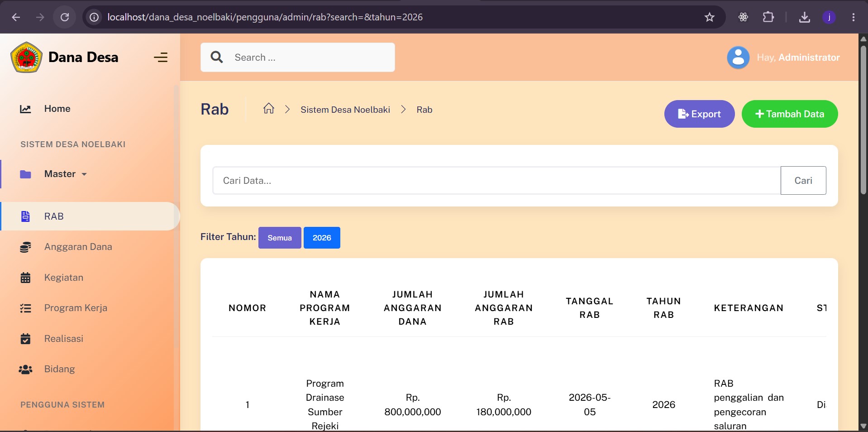Viewport: 868px width, 432px height.
Task: Click the Rp. 800,000,000 cell
Action: 413,405
